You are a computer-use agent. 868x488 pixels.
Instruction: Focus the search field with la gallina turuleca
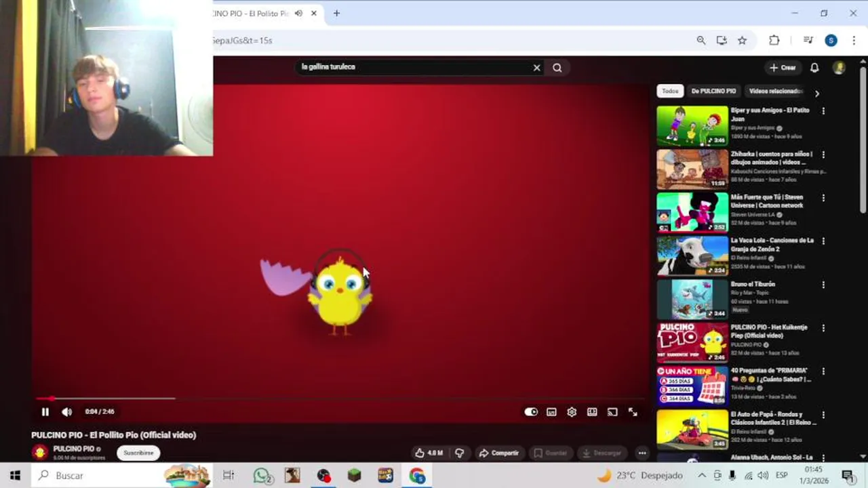[x=414, y=67]
